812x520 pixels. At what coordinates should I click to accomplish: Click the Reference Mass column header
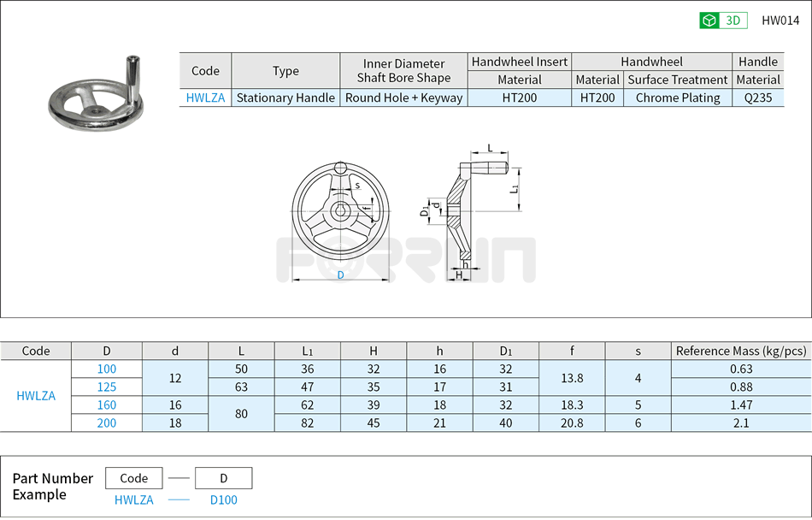[740, 351]
